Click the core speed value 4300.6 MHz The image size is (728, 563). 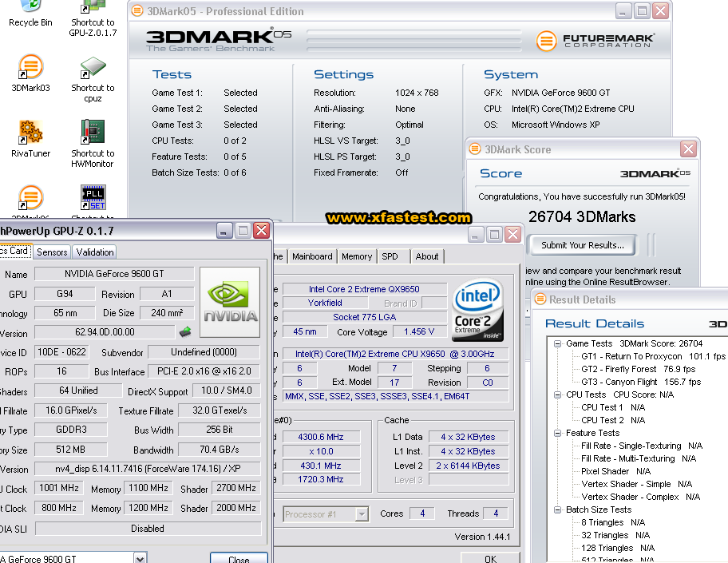pyautogui.click(x=321, y=437)
